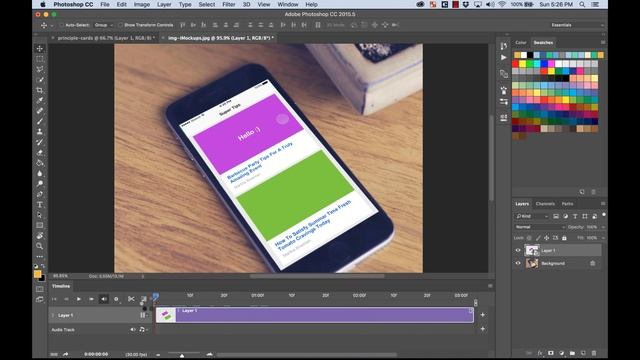Open the Essentials workspace dropdown
This screenshot has width=640, height=360.
[577, 25]
